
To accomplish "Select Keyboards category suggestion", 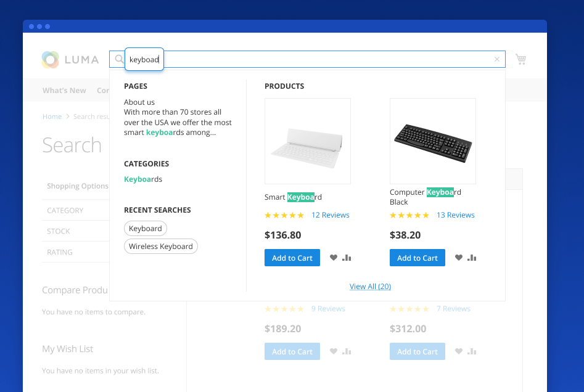I will (143, 179).
